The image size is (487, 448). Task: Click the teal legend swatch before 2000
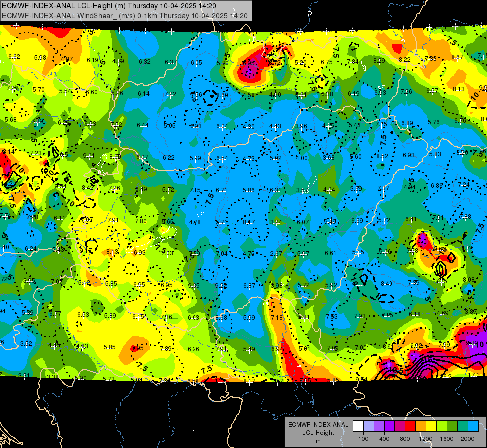tap(463, 426)
